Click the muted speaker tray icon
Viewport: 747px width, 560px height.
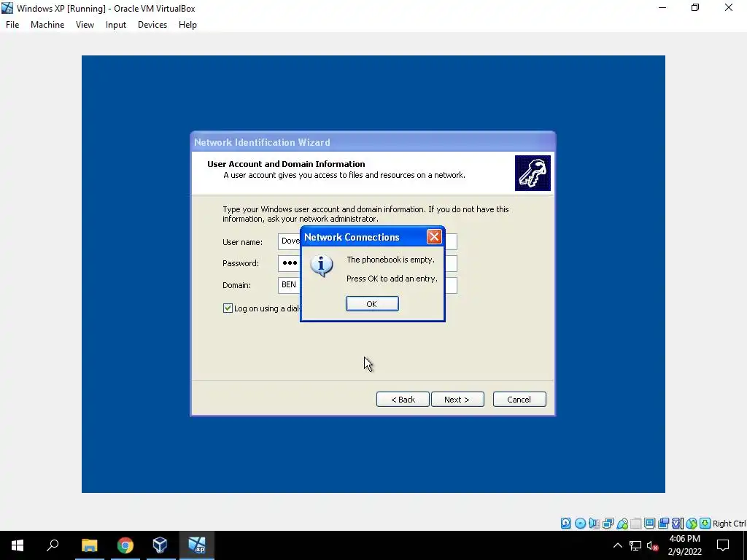pyautogui.click(x=652, y=545)
